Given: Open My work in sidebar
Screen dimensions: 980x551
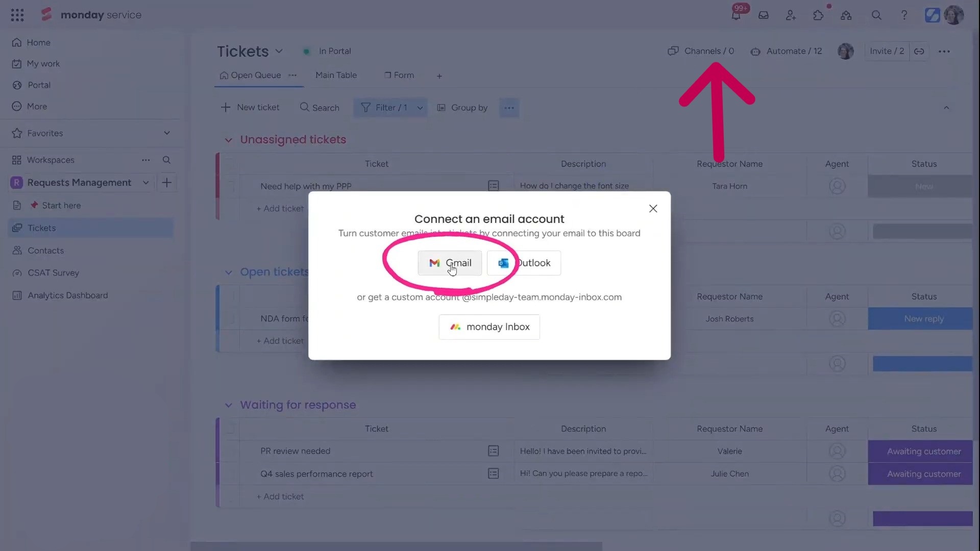Looking at the screenshot, I should pos(36,64).
